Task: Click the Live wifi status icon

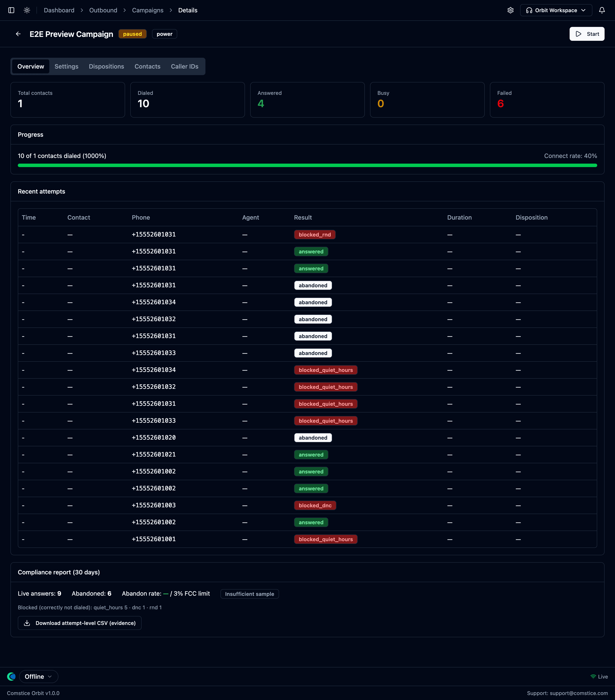Action: (593, 676)
